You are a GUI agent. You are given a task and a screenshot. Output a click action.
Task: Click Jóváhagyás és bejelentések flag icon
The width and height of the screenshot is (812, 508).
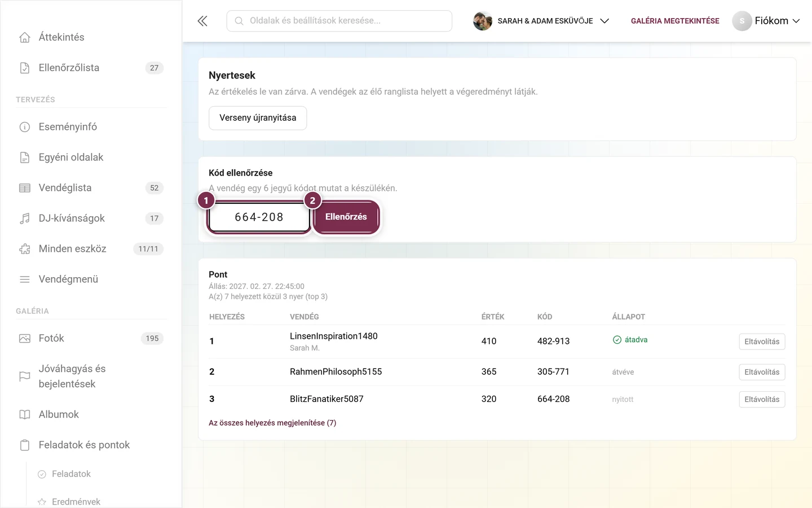click(25, 376)
